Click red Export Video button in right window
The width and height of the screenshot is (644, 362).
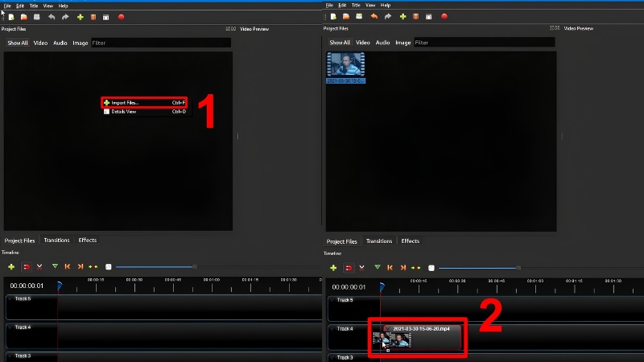point(444,16)
